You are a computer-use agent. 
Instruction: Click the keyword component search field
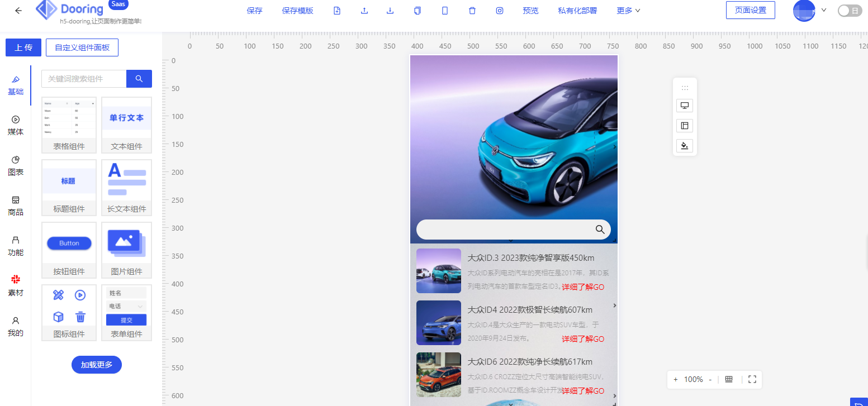point(84,79)
